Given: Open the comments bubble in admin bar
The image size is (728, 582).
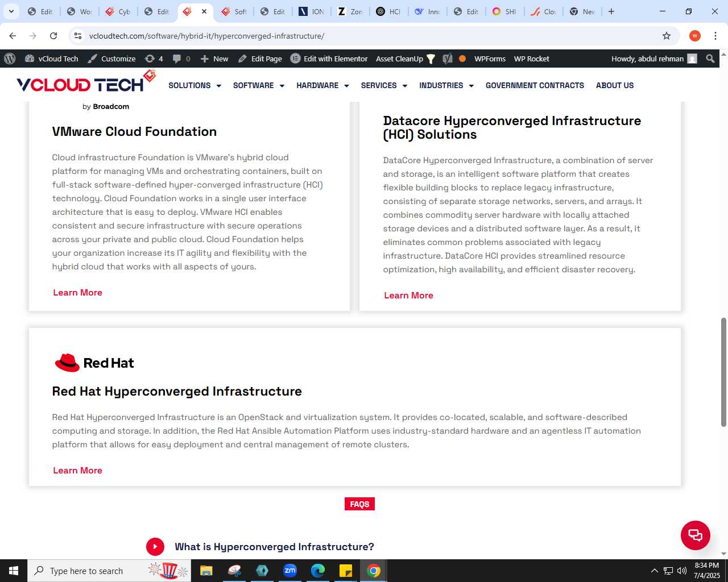Looking at the screenshot, I should (x=181, y=59).
